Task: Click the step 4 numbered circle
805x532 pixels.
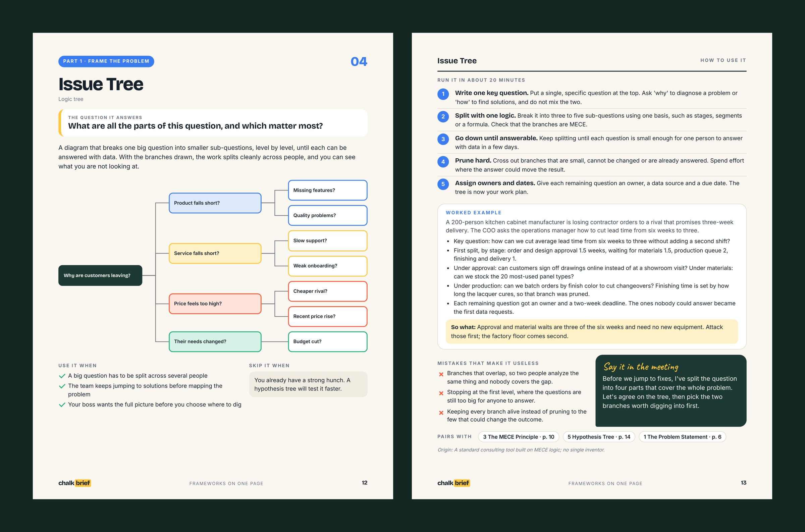Action: point(443,161)
